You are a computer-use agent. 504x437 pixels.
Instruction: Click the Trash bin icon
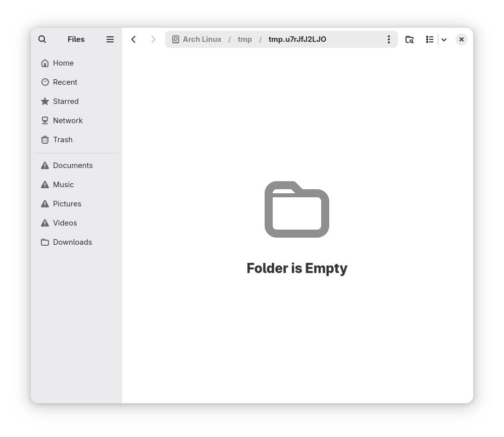(45, 140)
